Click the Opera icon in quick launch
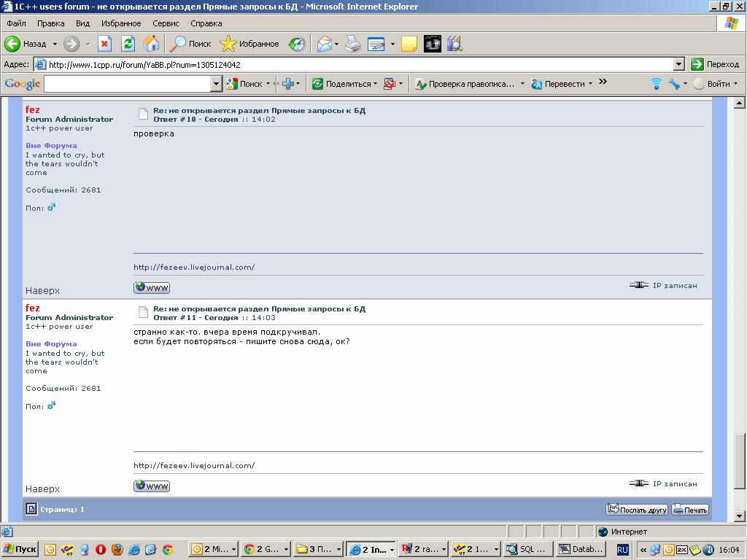This screenshot has height=560, width=747. [101, 549]
